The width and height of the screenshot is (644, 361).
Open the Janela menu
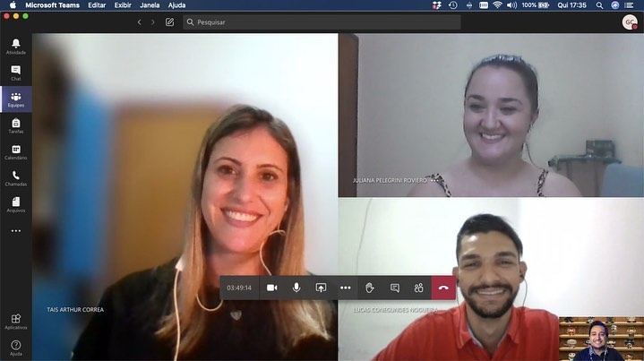(150, 5)
